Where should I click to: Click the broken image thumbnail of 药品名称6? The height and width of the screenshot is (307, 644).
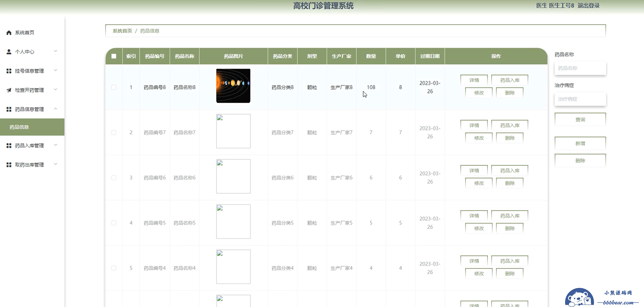coord(233,176)
